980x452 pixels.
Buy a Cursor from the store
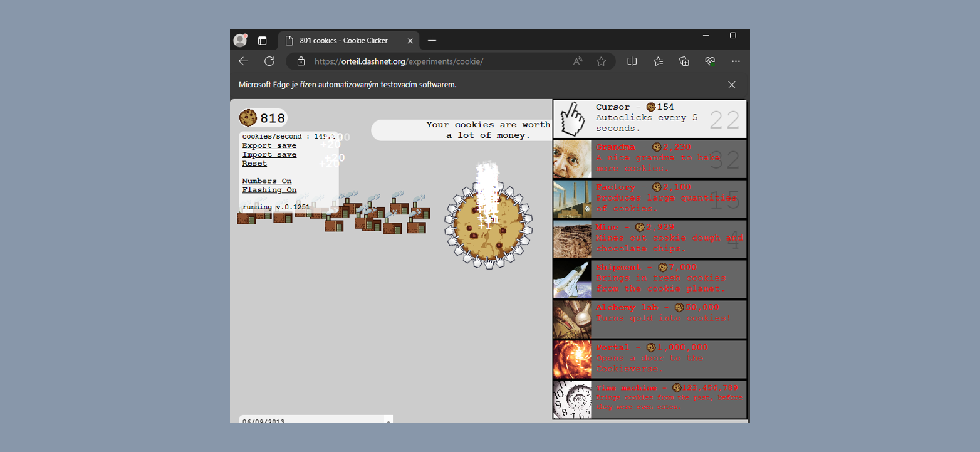point(650,119)
